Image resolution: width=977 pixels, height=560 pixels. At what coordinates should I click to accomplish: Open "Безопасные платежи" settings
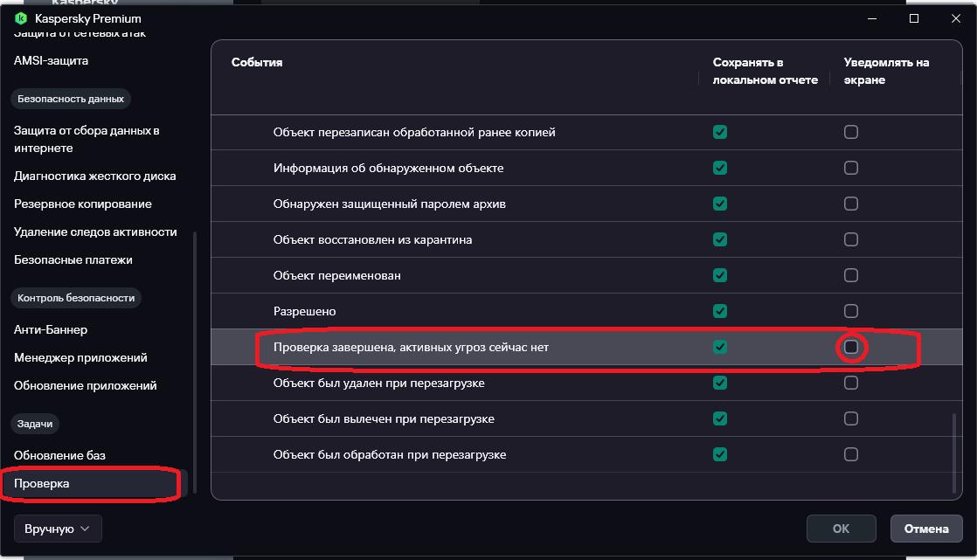pyautogui.click(x=73, y=259)
